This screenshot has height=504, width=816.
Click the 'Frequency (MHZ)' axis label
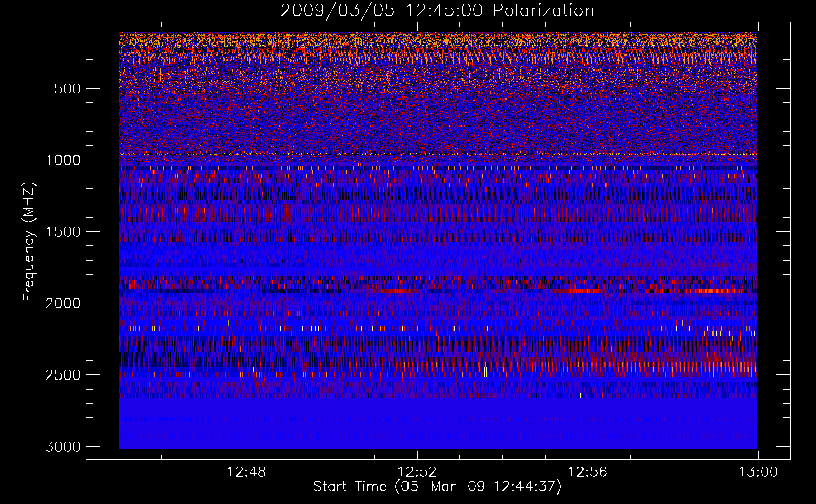pyautogui.click(x=29, y=242)
